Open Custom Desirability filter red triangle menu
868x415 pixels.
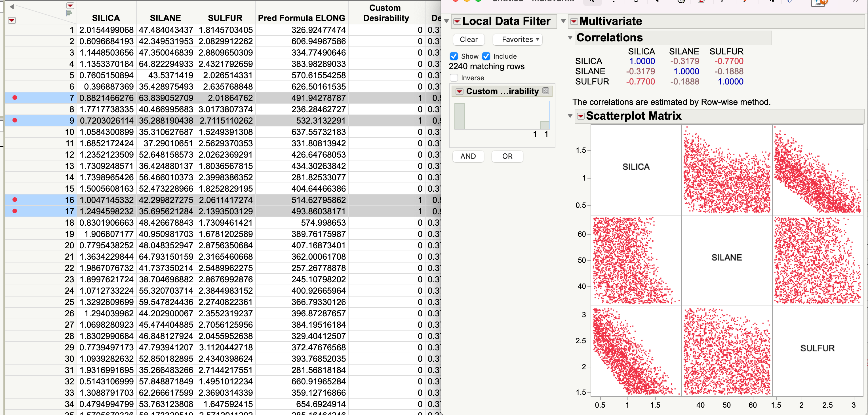459,92
